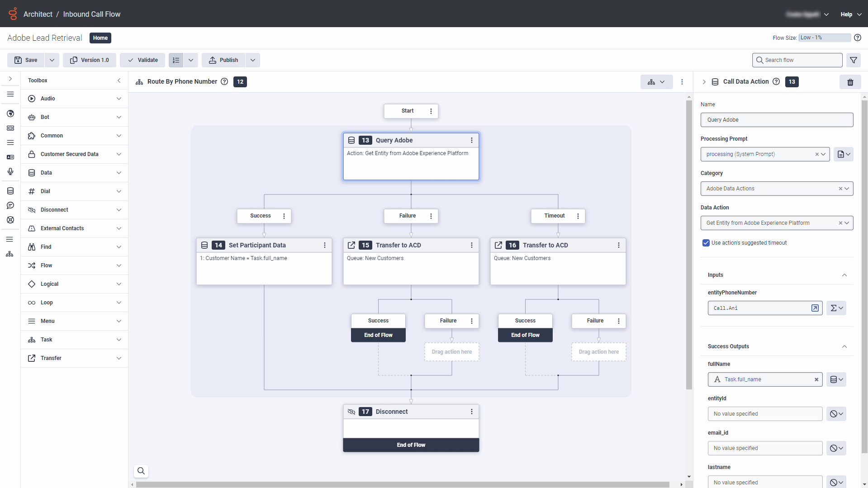Open Set Participant Data options menu
This screenshot has width=868, height=488.
tap(325, 245)
